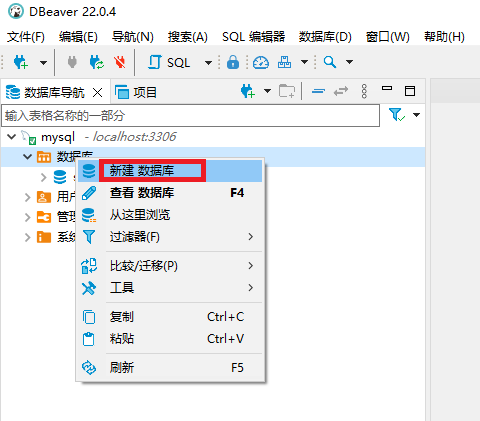The image size is (480, 421).
Task: Click the collapse all icon in navigator panel
Action: point(318,91)
